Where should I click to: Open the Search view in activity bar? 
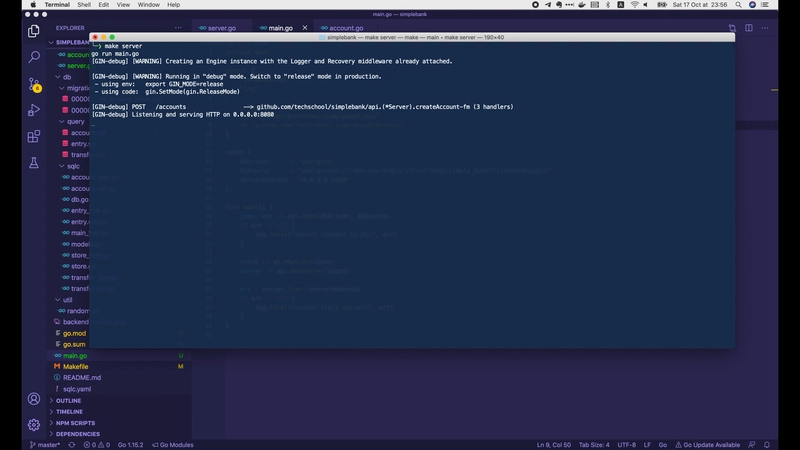tap(34, 58)
